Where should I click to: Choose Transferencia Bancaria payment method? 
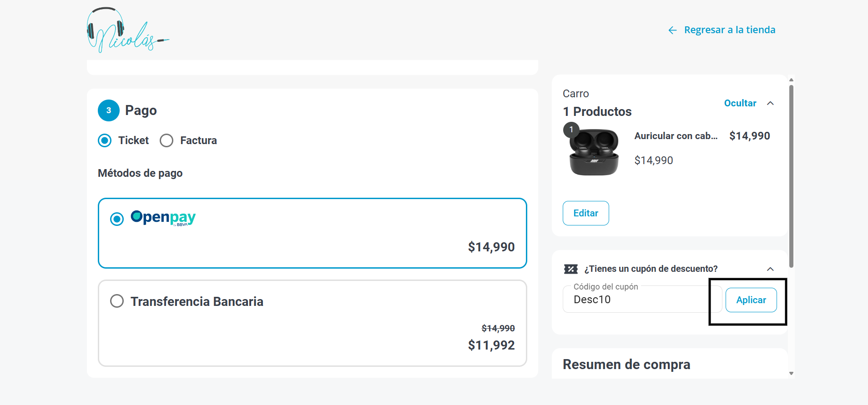tap(117, 301)
